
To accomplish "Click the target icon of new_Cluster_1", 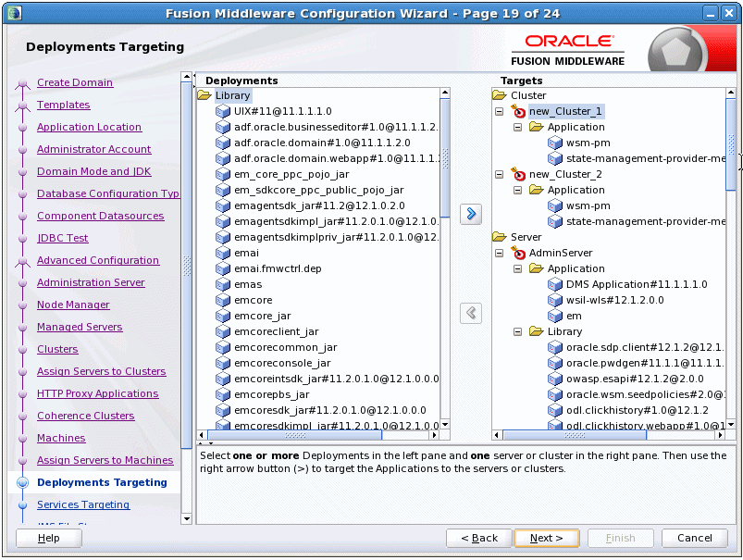I will (518, 111).
